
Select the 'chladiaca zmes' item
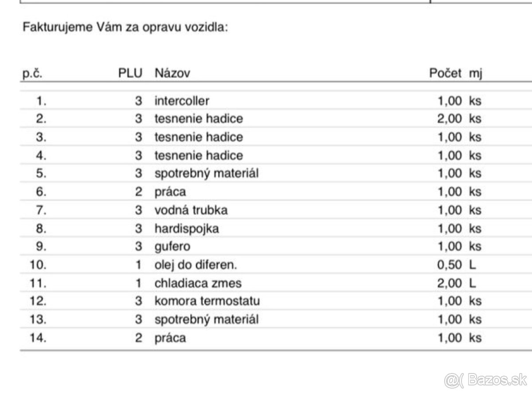(x=198, y=283)
